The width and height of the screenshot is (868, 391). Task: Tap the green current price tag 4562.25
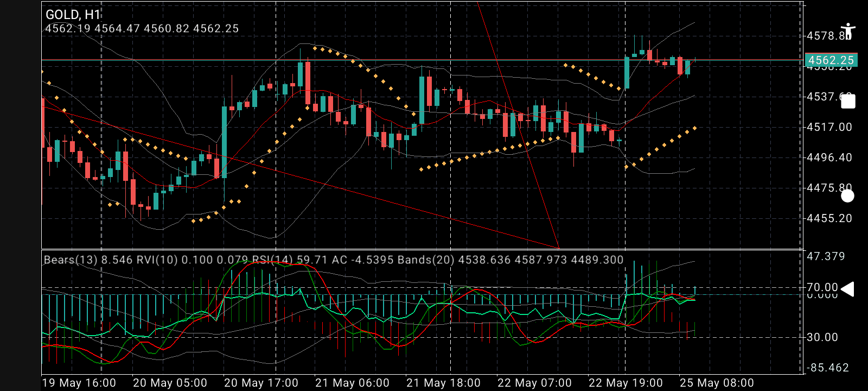click(x=831, y=60)
